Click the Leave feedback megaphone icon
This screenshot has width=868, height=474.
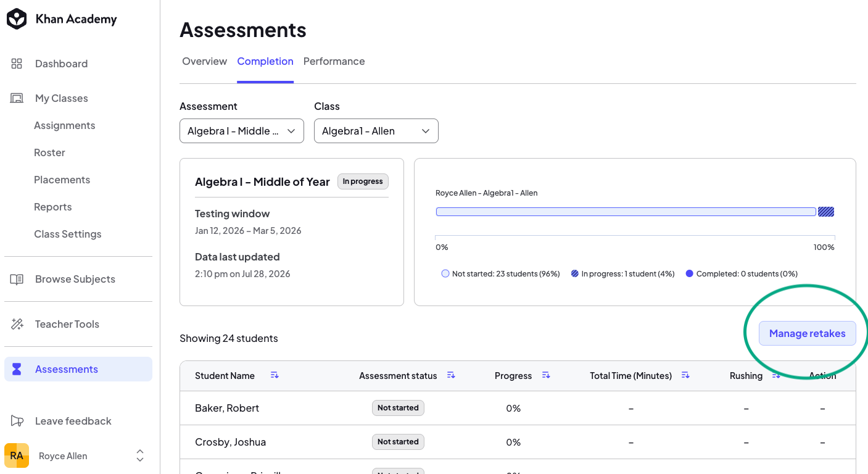[x=17, y=421]
